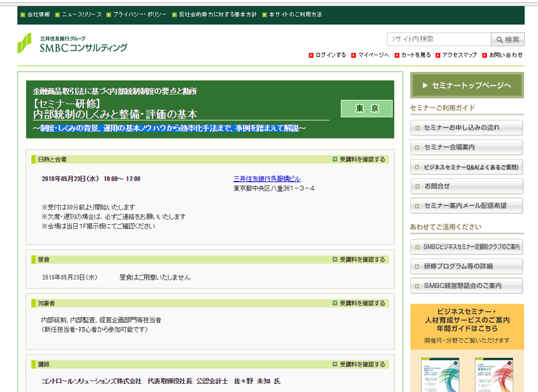
Task: Select the 東京 location label
Action: [366, 108]
